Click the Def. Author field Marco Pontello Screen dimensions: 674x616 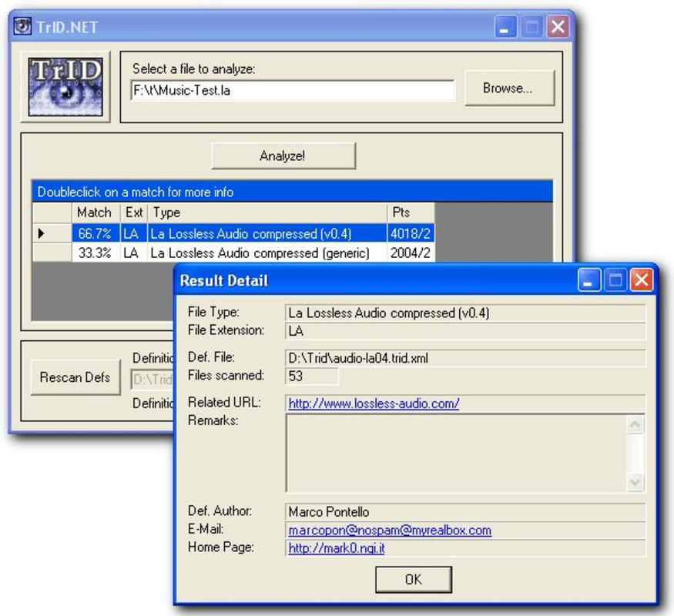(465, 511)
